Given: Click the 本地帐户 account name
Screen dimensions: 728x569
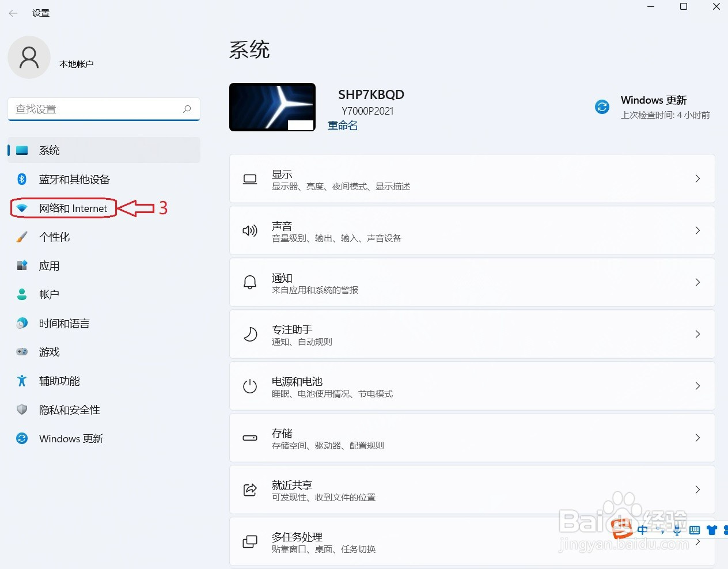Looking at the screenshot, I should coord(77,64).
